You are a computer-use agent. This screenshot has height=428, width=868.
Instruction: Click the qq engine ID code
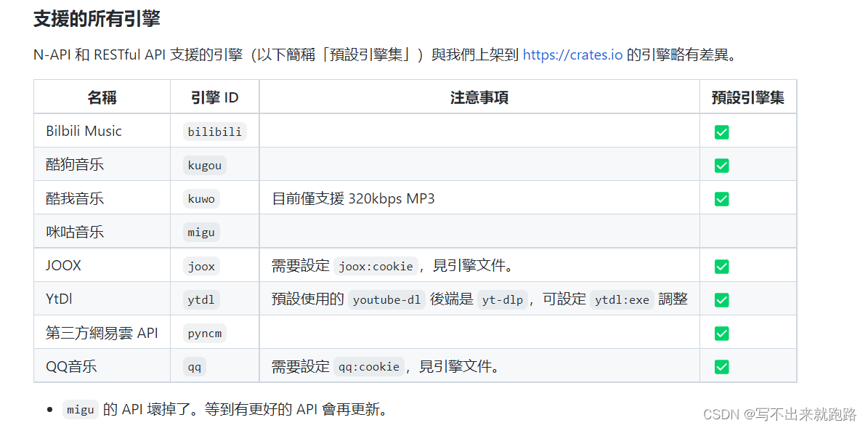(x=195, y=367)
